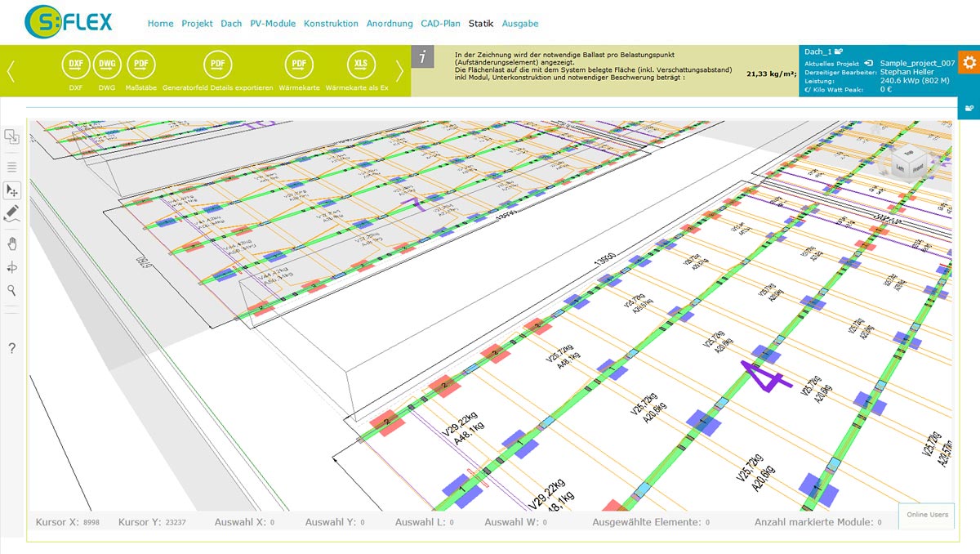Click the Stephan Heller editor name

pyautogui.click(x=907, y=72)
